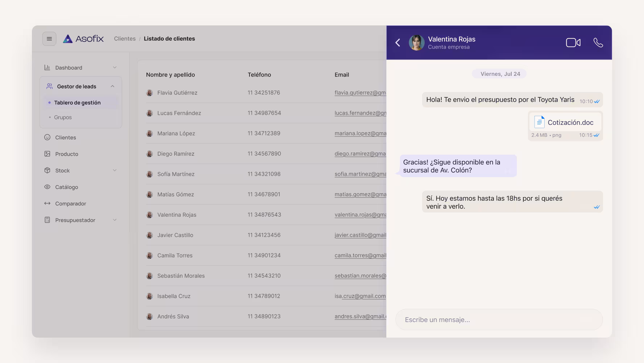Click phone number 11 34567890
This screenshot has height=363, width=644.
pos(264,154)
